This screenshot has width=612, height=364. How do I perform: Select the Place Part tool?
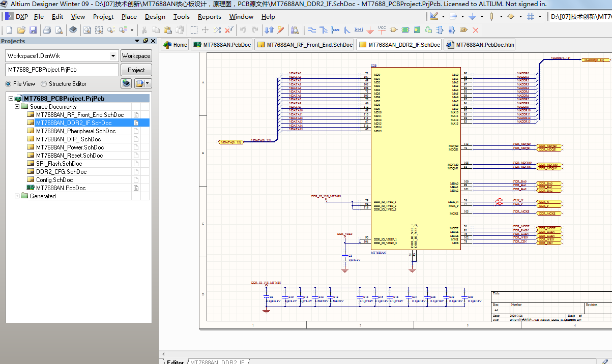point(394,30)
